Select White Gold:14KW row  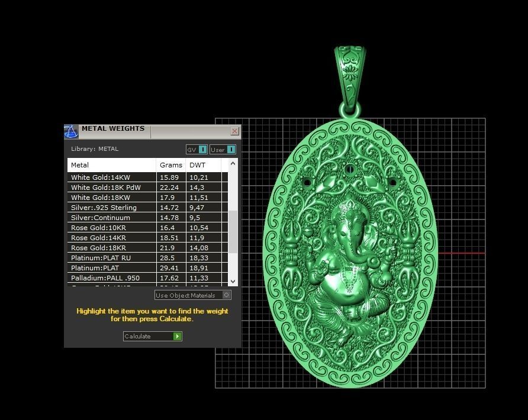pyautogui.click(x=147, y=177)
